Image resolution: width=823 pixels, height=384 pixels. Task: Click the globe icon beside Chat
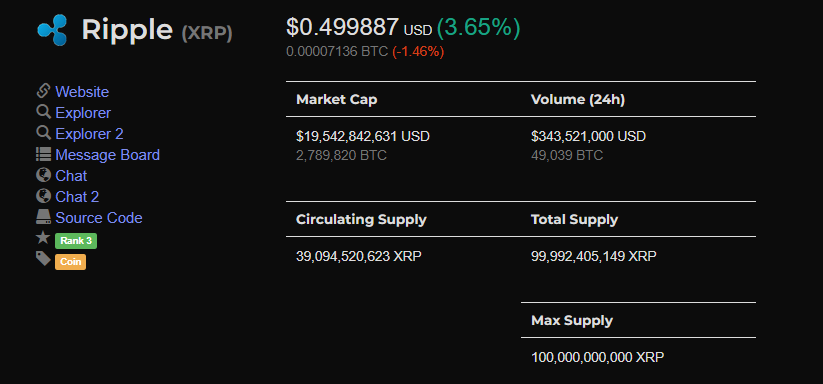(x=43, y=175)
